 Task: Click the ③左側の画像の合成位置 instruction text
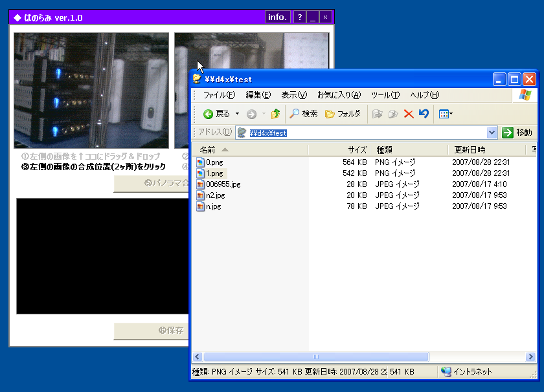click(93, 167)
